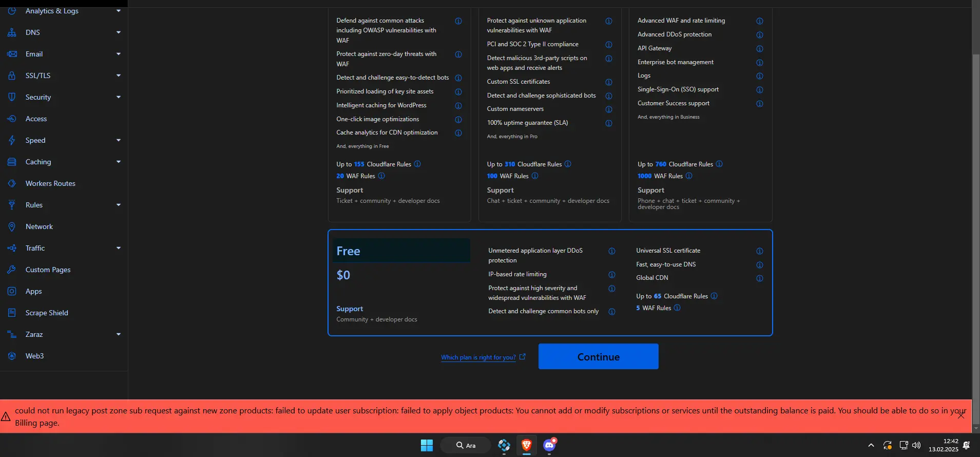Expand the Caching section arrow
Viewport: 980px width, 457px height.
click(119, 162)
